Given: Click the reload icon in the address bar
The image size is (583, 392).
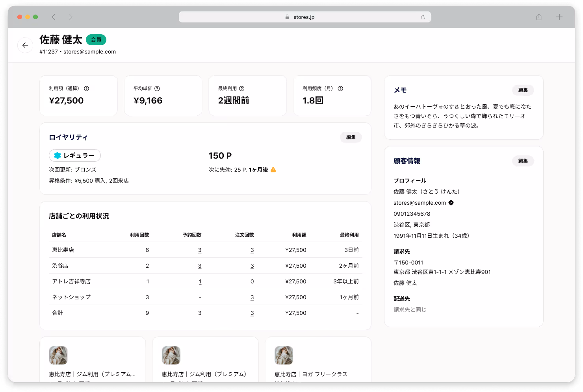Looking at the screenshot, I should point(423,17).
